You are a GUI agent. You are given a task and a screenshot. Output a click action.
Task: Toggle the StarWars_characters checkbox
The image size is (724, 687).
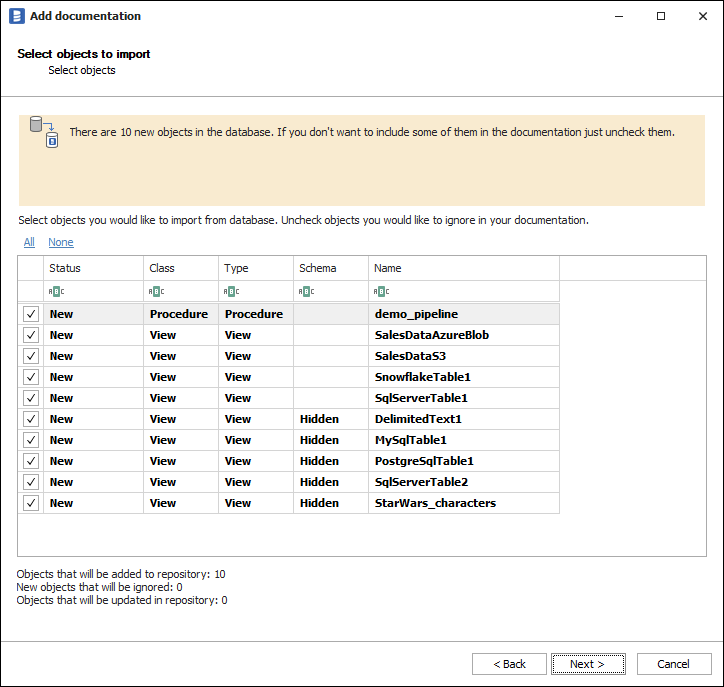click(x=31, y=503)
